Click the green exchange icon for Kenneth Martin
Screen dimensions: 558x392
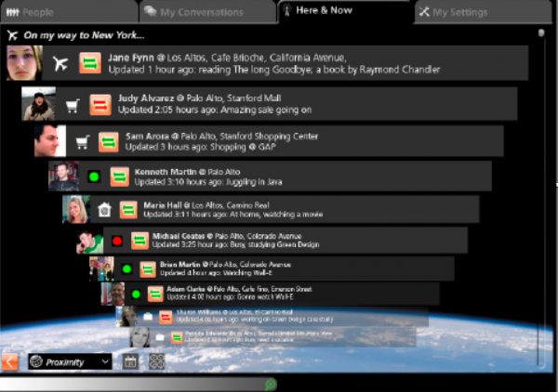tap(120, 176)
